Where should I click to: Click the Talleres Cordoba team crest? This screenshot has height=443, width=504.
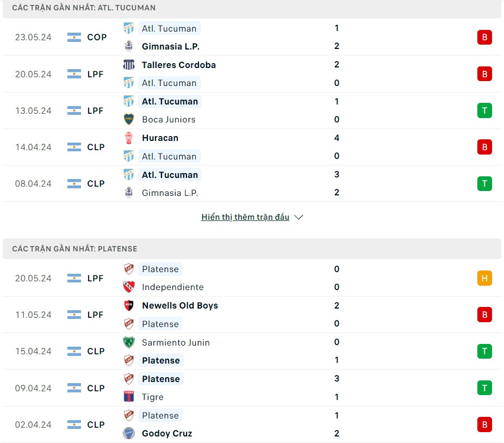tap(129, 65)
